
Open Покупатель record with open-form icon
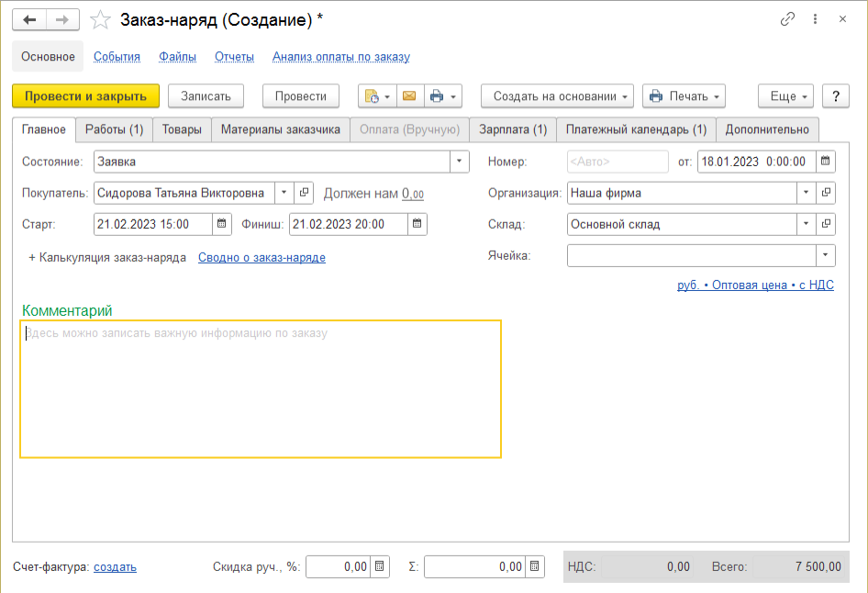[305, 193]
